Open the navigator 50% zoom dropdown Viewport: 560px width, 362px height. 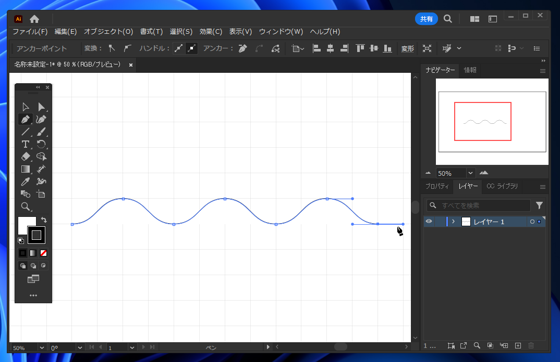470,173
